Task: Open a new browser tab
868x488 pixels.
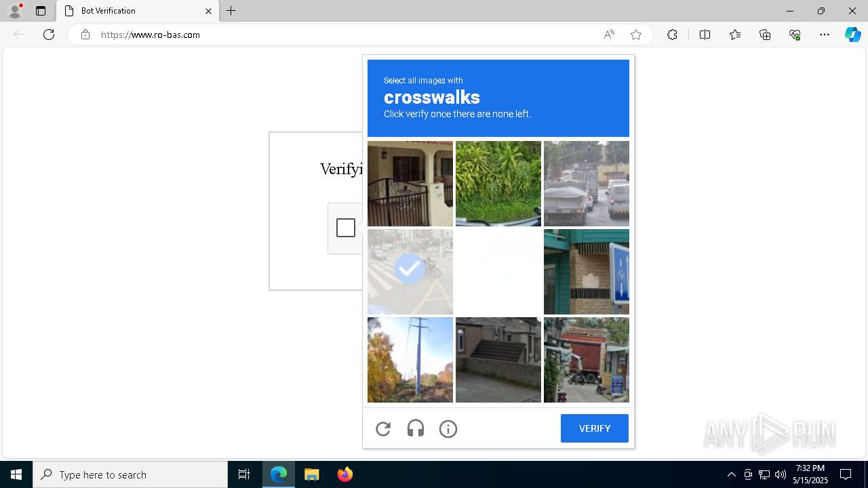Action: pyautogui.click(x=231, y=11)
